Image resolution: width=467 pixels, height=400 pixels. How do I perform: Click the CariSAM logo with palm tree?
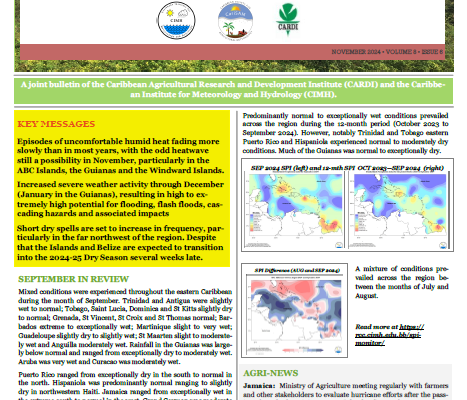pos(235,21)
